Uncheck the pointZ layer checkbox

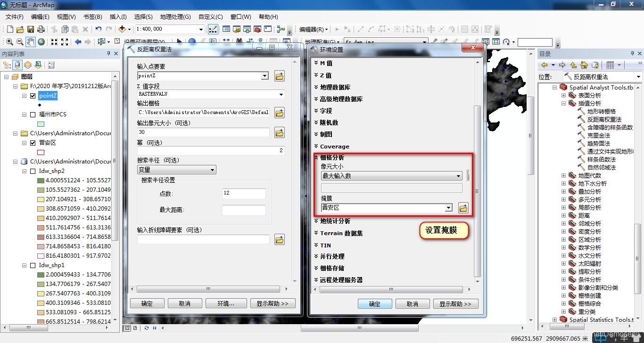point(33,96)
